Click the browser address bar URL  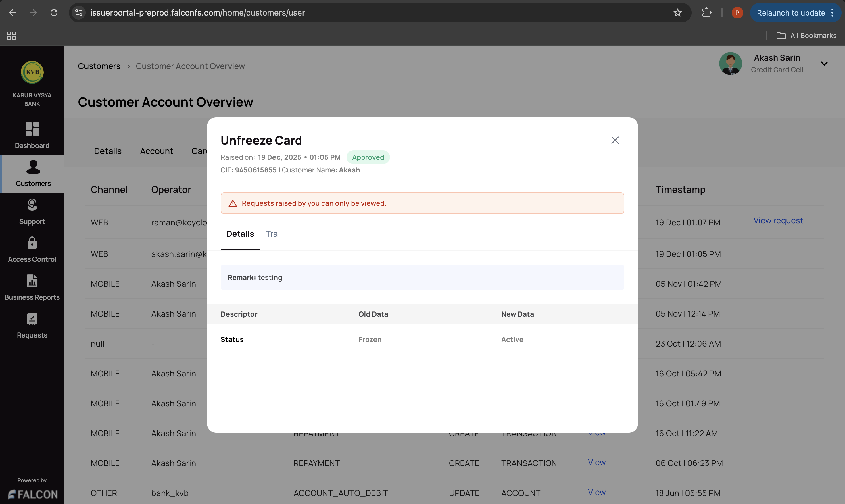click(197, 13)
